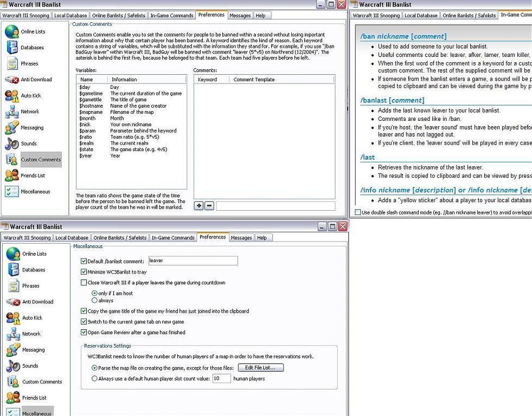Image resolution: width=532 pixels, height=416 pixels.
Task: Click the Comment Template column header
Action: 282,80
